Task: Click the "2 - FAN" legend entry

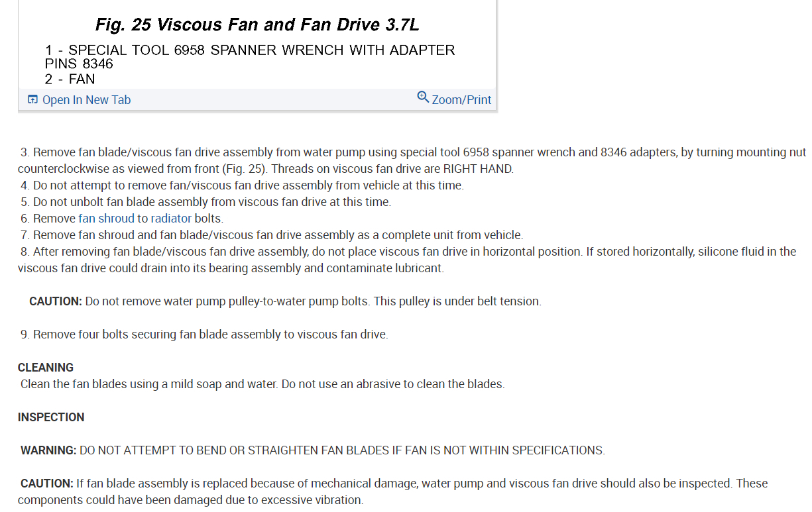Action: click(70, 79)
